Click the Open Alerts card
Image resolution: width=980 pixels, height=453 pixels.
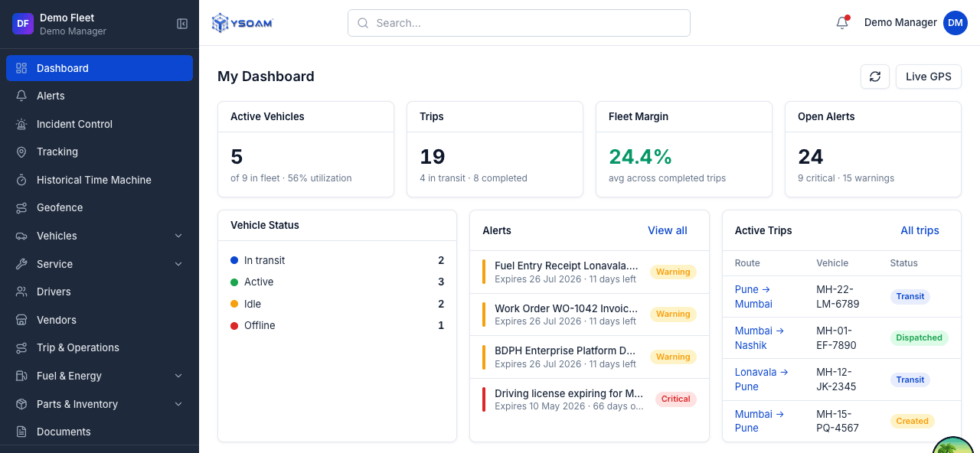click(873, 149)
